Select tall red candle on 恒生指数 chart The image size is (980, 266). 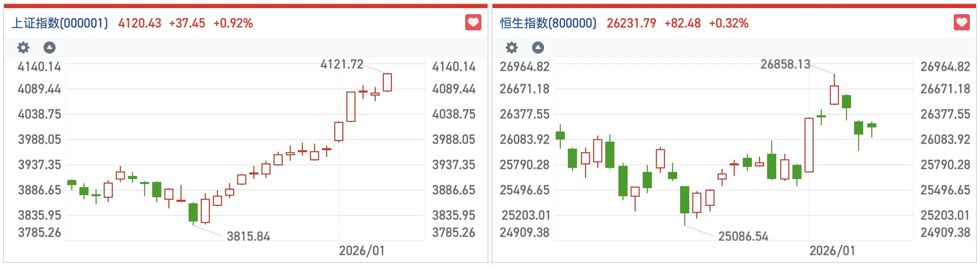click(x=809, y=145)
